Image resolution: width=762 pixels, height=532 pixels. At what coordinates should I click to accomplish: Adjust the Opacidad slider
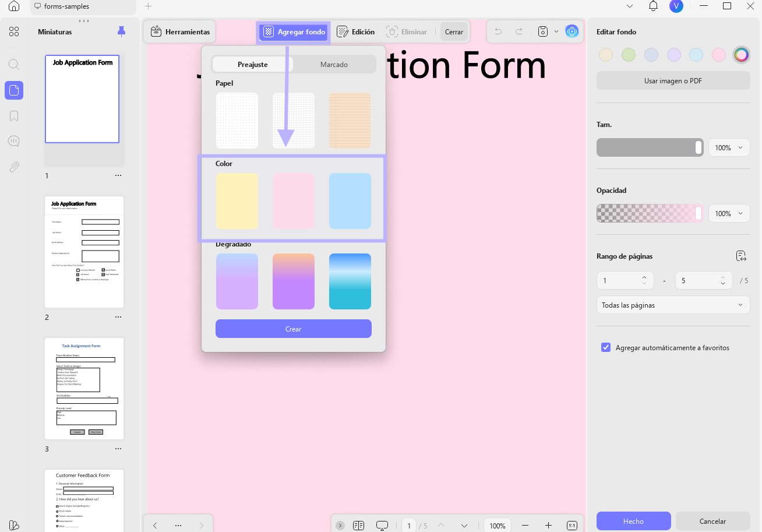(x=650, y=213)
